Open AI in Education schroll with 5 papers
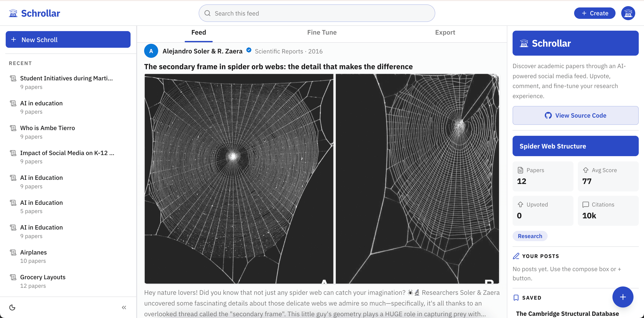The width and height of the screenshot is (644, 318). click(68, 207)
